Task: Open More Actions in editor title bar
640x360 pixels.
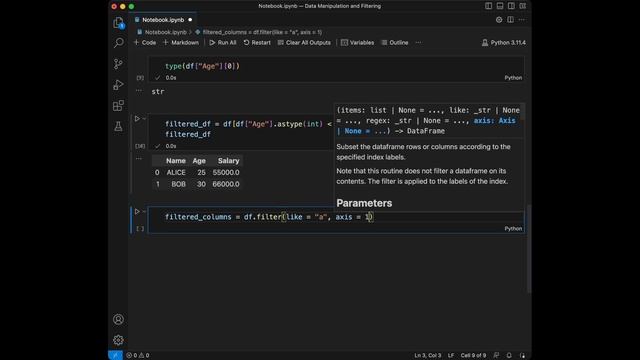Action: (x=522, y=20)
